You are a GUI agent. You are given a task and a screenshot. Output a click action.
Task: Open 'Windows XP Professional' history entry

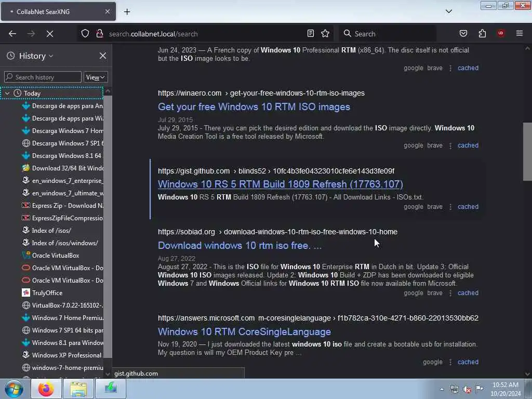point(62,355)
